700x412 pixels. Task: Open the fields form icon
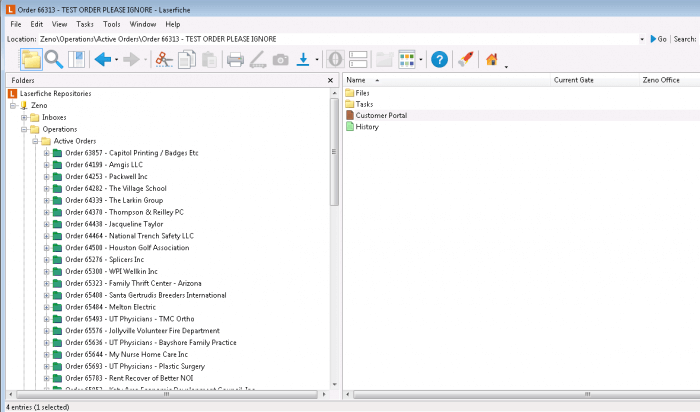click(358, 59)
